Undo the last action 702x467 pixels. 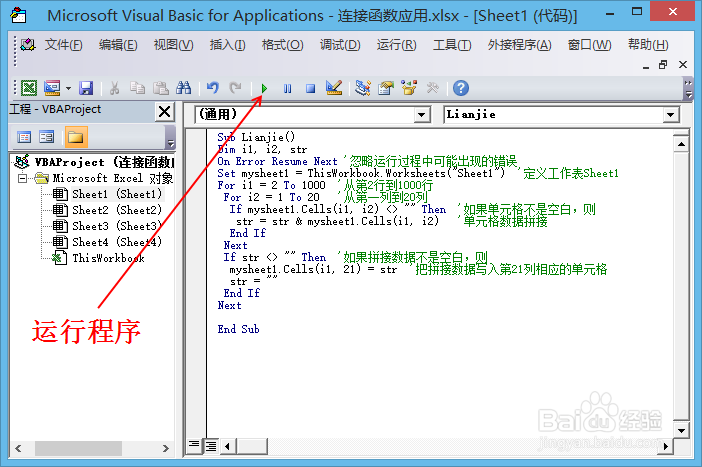(213, 88)
